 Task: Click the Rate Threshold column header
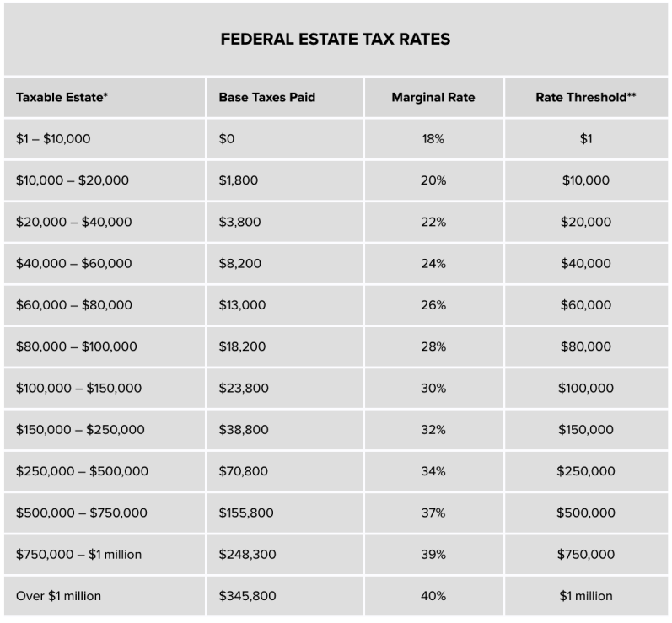586,97
